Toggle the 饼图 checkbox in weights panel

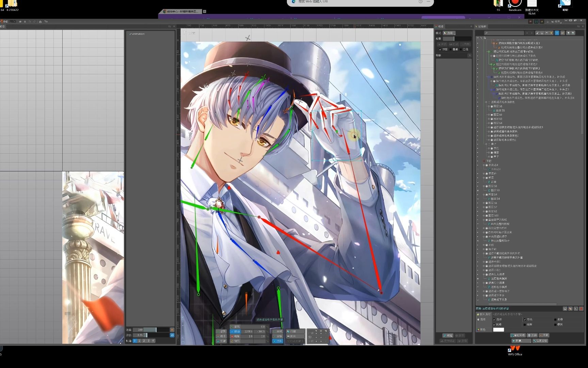coord(440,49)
